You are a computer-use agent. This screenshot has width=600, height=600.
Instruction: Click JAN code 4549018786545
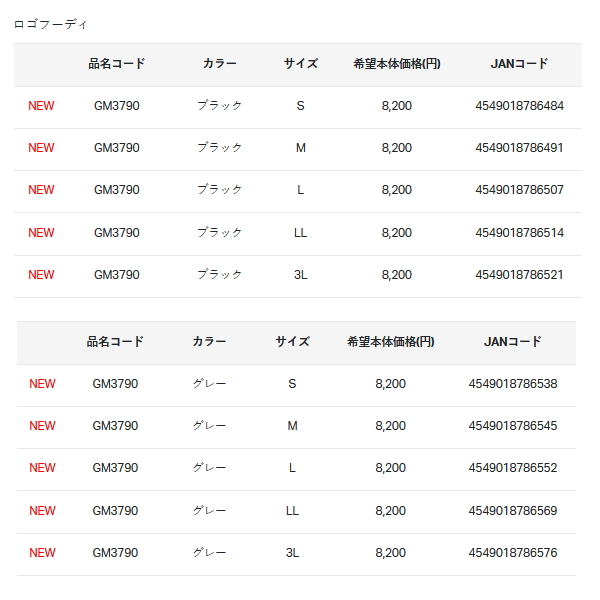[513, 426]
